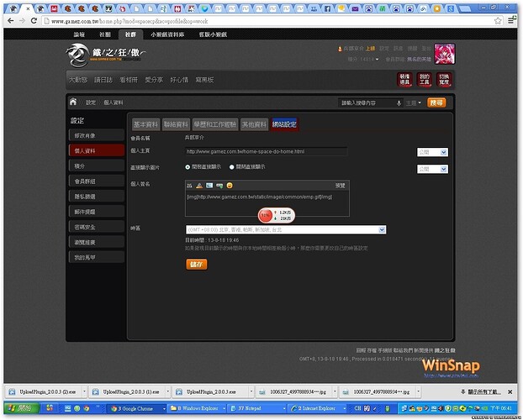Open the 論壇 top navigation item
Screen dimensions: 523x420
[x=79, y=34]
